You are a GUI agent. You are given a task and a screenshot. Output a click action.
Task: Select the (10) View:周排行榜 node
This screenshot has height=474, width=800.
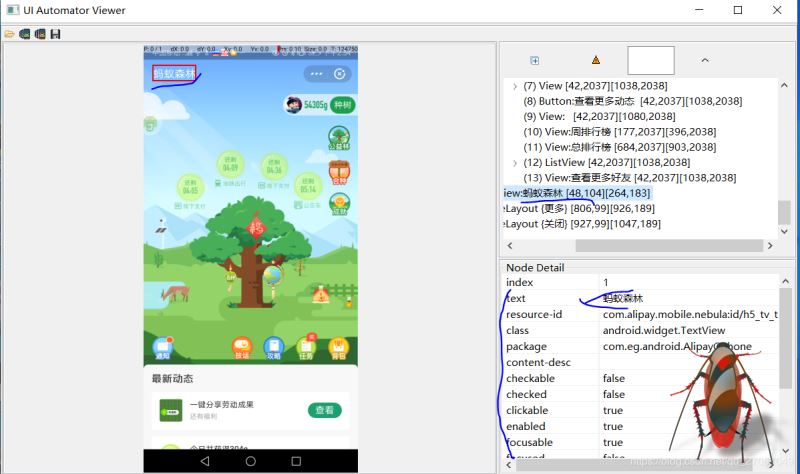click(619, 132)
